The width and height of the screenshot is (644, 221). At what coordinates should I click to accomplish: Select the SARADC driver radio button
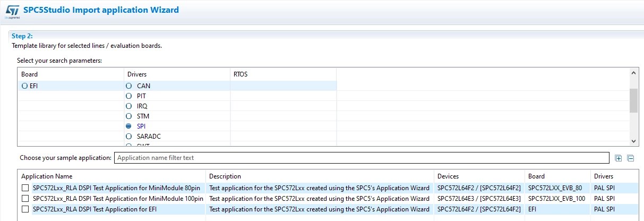click(x=128, y=137)
